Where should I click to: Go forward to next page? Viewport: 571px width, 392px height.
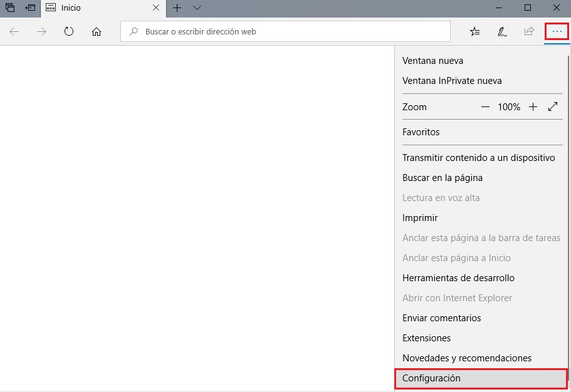pos(41,32)
